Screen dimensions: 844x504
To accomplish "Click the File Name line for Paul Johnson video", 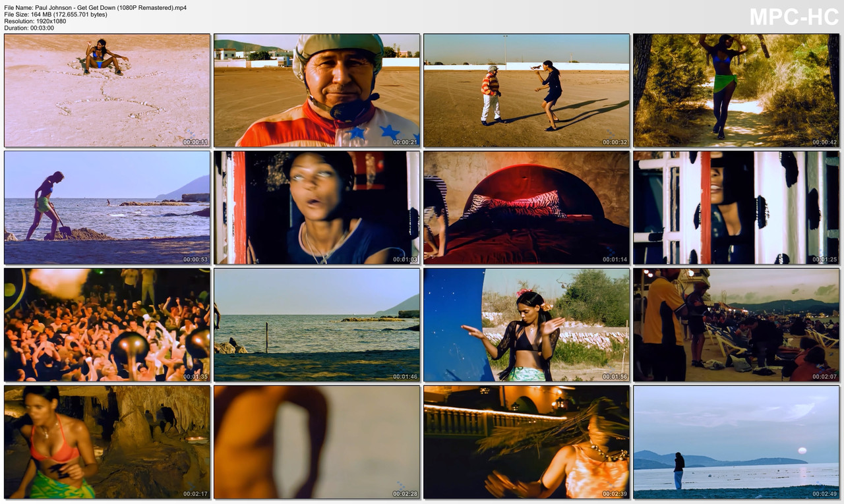I will [95, 8].
